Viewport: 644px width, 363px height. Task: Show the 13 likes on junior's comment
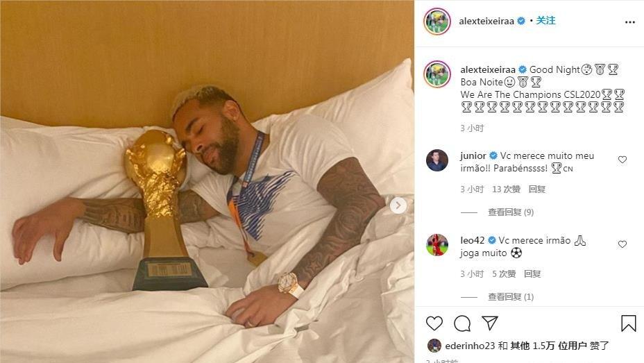point(506,189)
